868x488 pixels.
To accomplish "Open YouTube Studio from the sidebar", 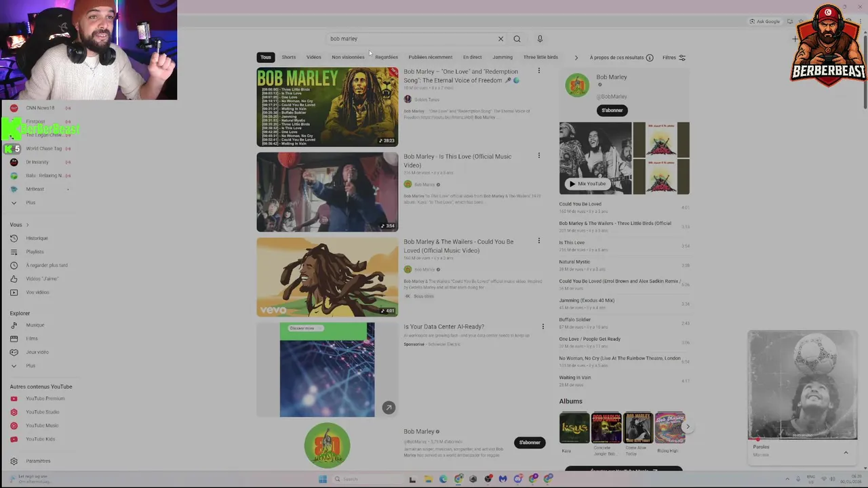I will [42, 412].
